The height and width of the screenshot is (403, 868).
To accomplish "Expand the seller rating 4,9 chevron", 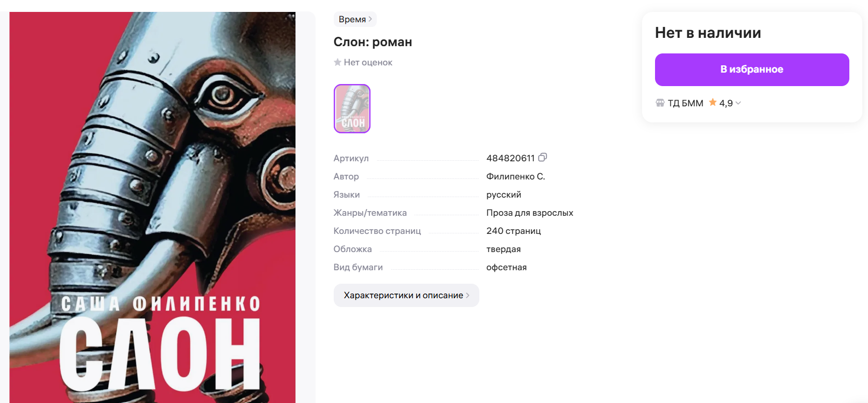I will 738,103.
